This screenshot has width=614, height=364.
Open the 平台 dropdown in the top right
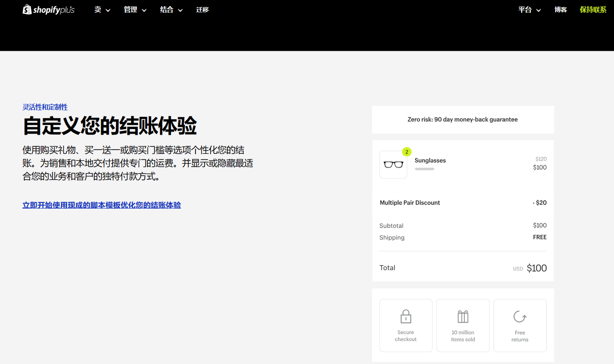tap(529, 9)
